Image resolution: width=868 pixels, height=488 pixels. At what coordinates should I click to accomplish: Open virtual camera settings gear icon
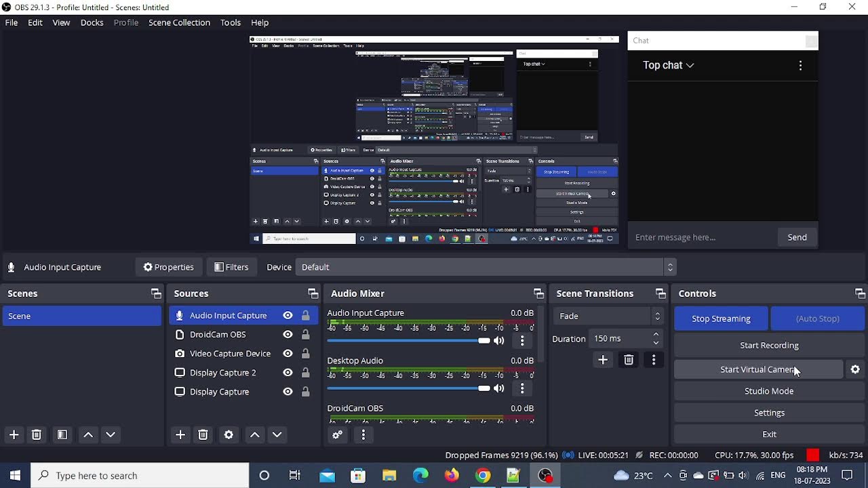(x=855, y=369)
